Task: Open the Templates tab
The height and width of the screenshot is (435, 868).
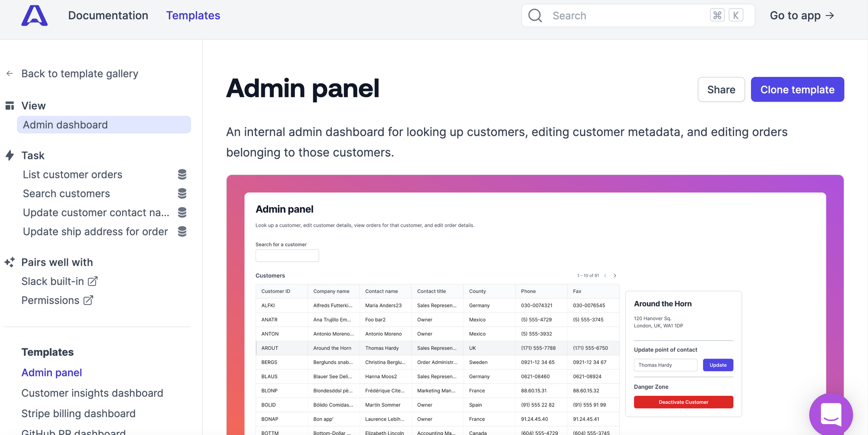Action: click(x=193, y=16)
